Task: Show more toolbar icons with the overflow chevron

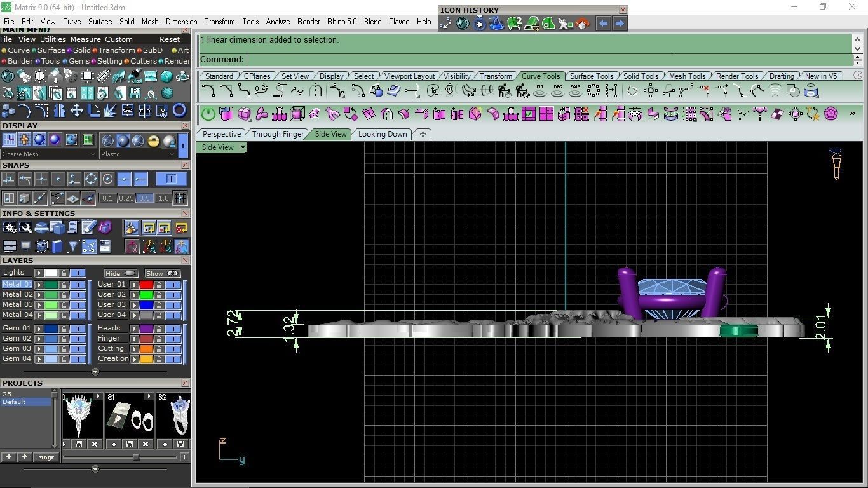Action: point(852,114)
